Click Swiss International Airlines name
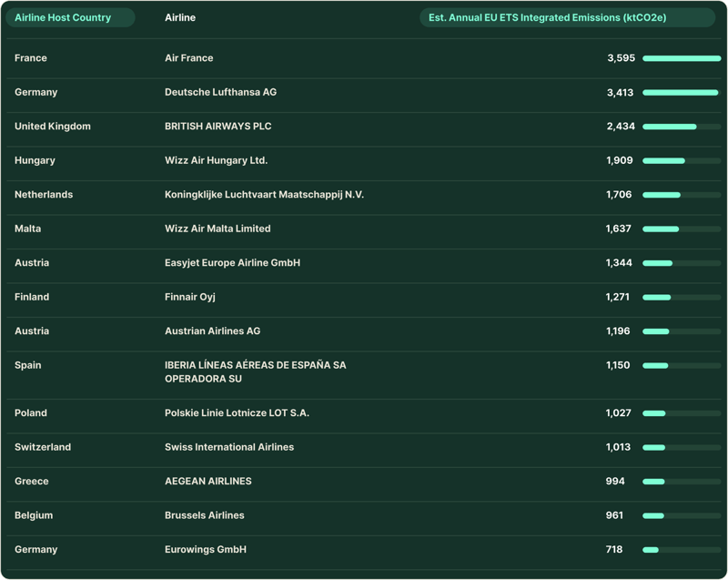Viewport: 728px width, 580px height. [x=229, y=447]
